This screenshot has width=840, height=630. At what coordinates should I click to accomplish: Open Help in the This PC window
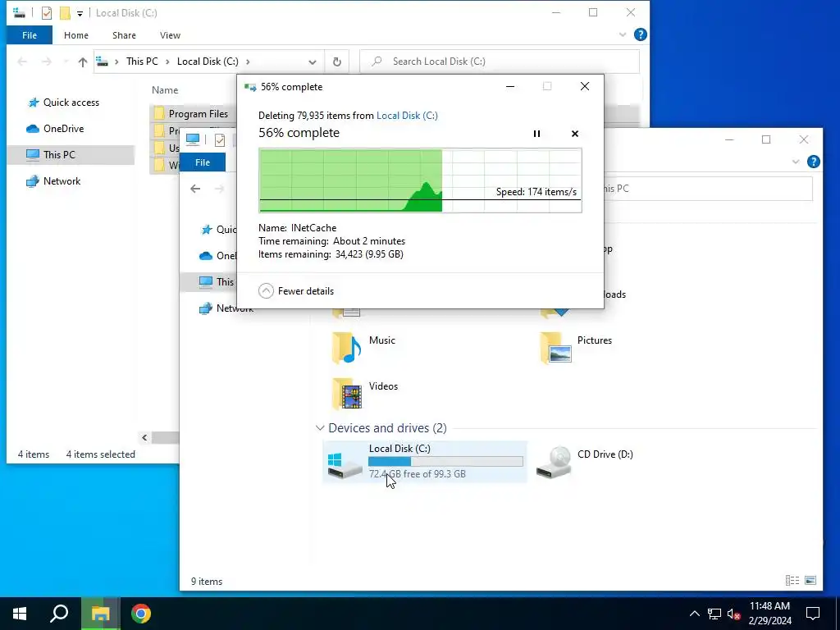[x=813, y=162]
